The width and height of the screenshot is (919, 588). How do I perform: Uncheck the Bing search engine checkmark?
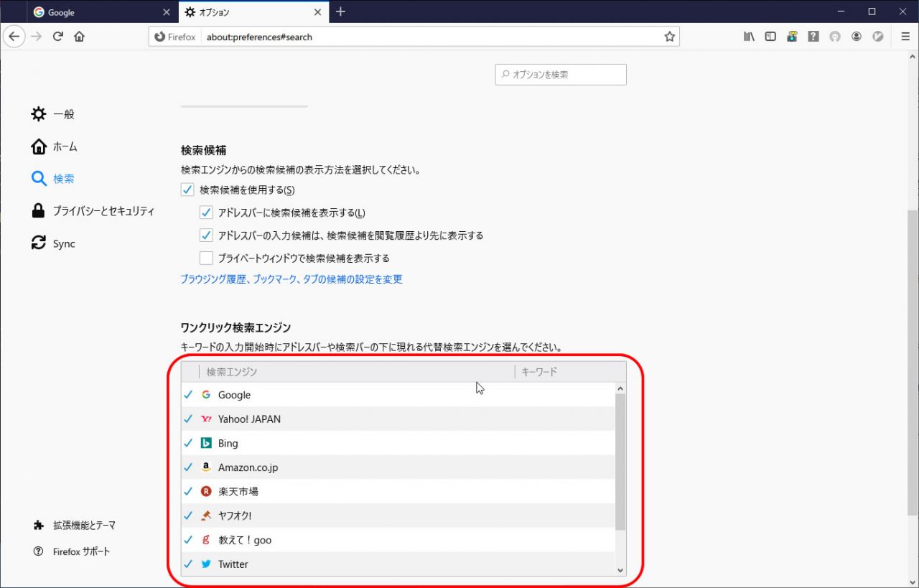(x=189, y=443)
